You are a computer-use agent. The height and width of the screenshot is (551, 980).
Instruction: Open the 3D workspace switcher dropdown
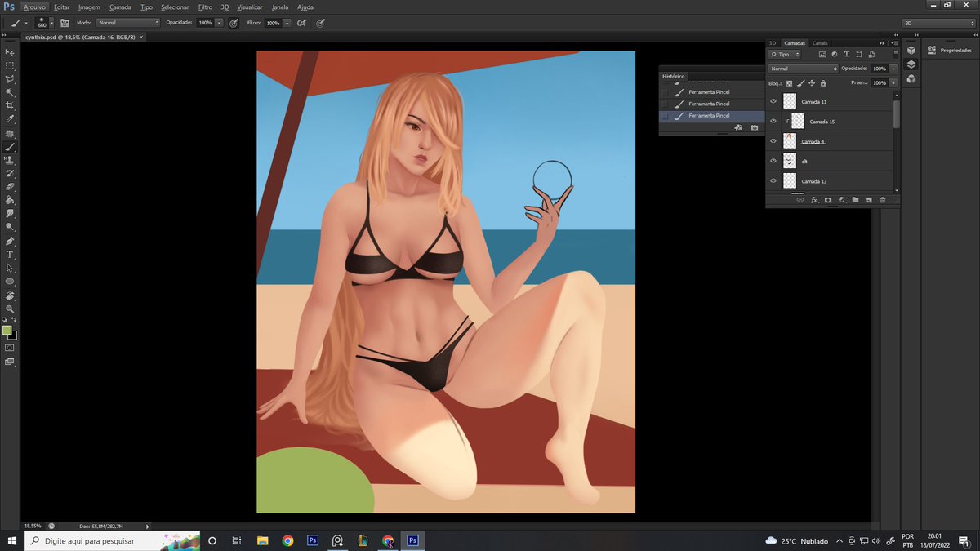click(x=938, y=23)
